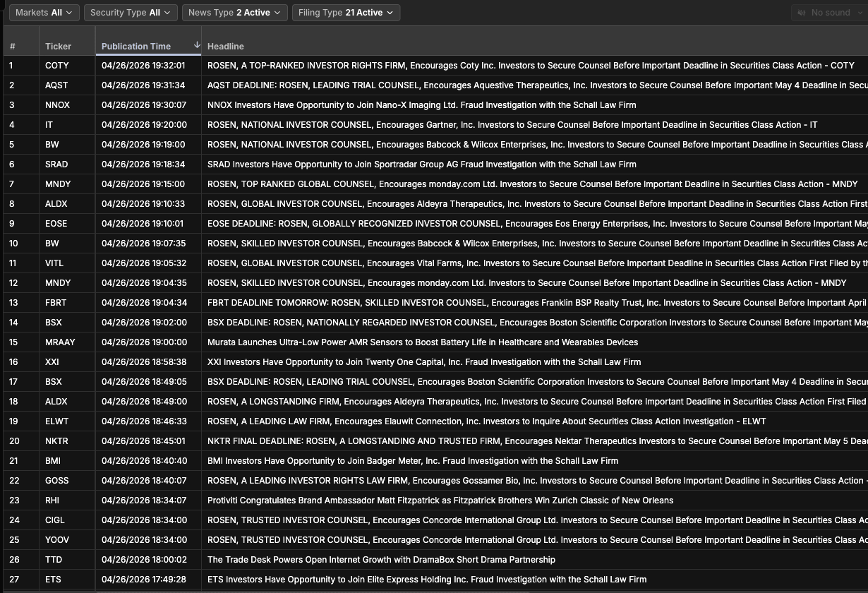Open the Elite Express Holding fraud investigation headline
Viewport: 868px width, 593px height.
click(x=427, y=580)
